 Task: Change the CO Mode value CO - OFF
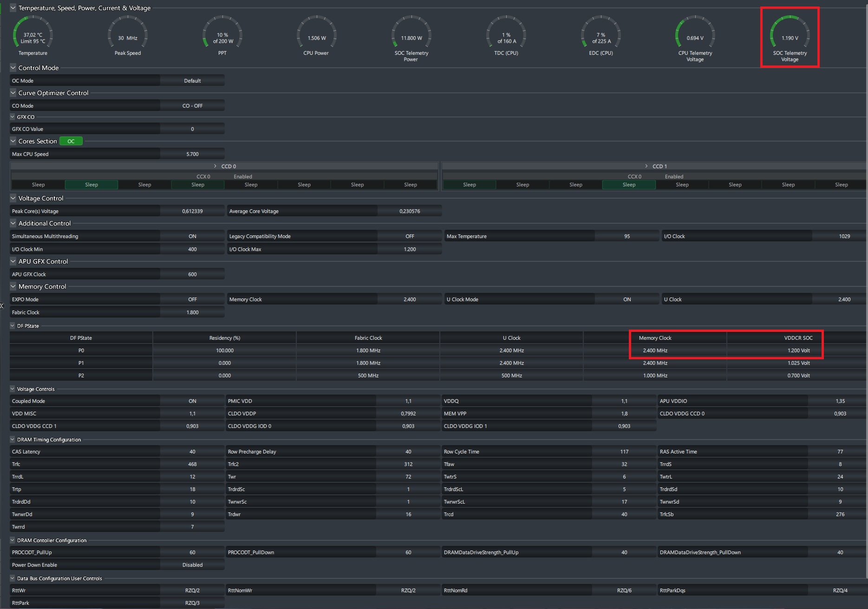192,106
